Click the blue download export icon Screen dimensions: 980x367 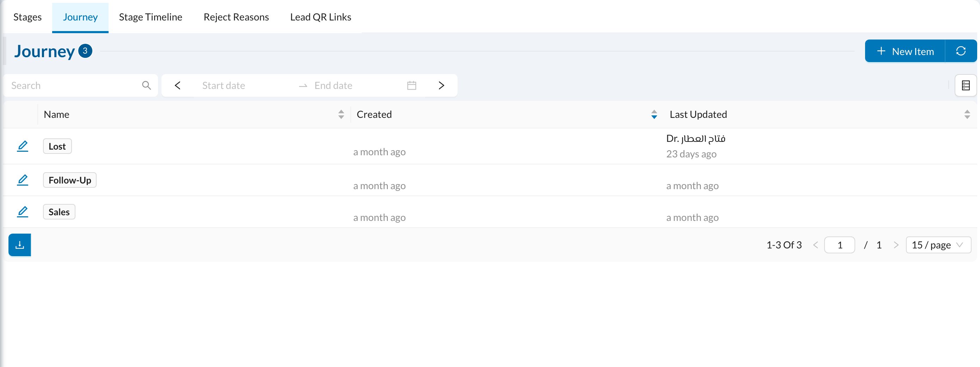point(20,245)
